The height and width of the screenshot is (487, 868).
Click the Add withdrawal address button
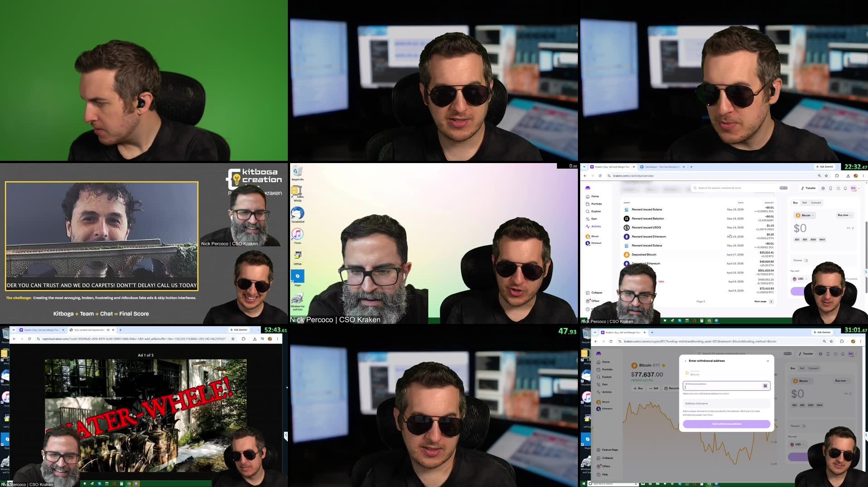tap(727, 424)
